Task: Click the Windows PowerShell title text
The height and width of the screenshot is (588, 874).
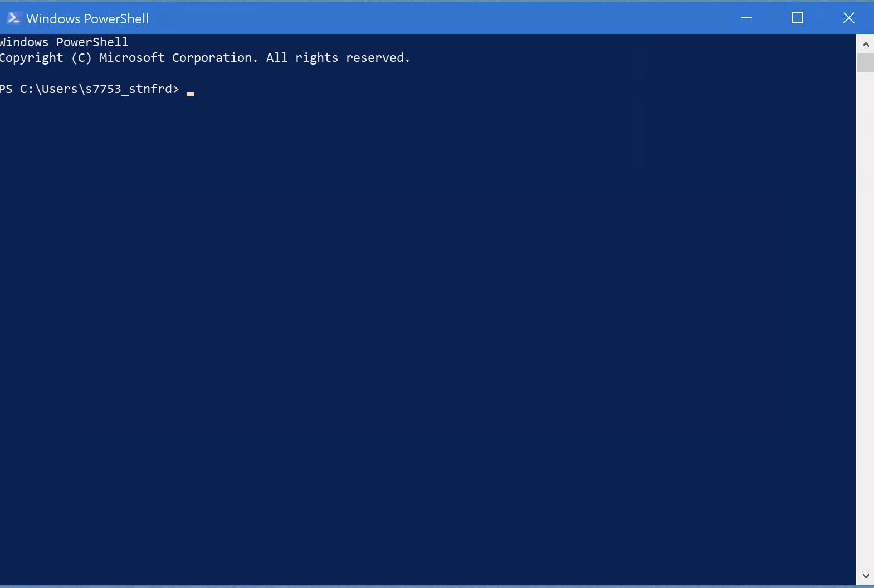Action: pyautogui.click(x=87, y=18)
